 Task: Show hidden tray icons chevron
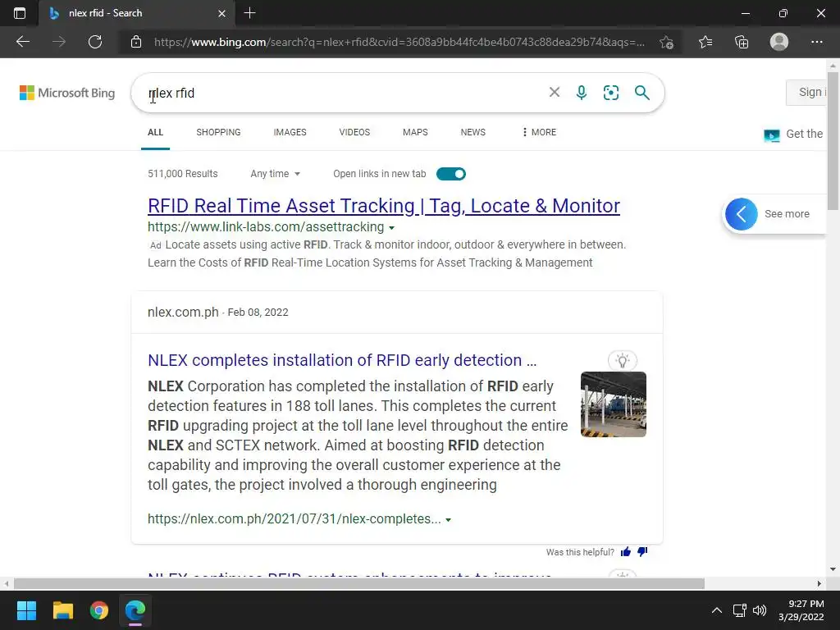coord(716,610)
